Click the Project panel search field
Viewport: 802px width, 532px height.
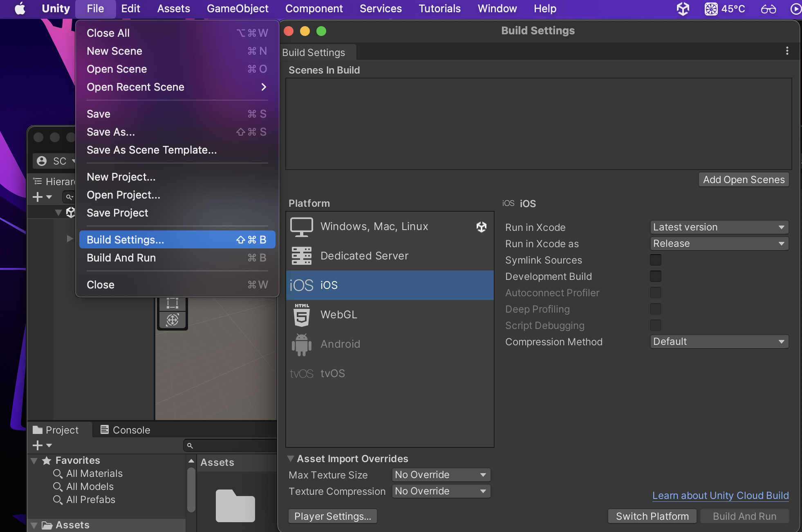[231, 445]
